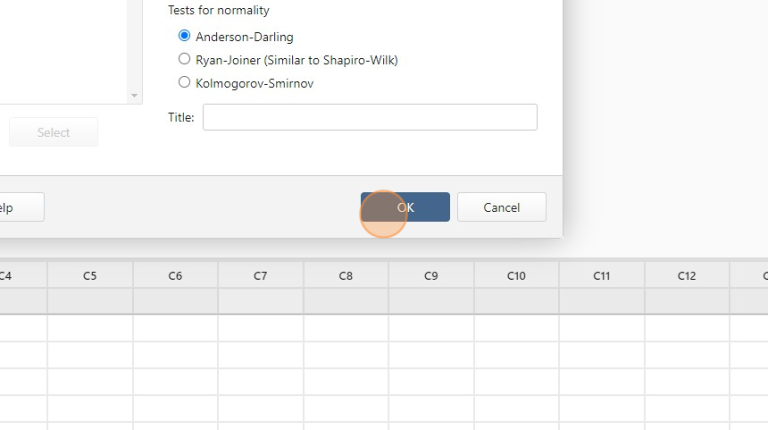Select first data cell in column C10

click(516, 328)
